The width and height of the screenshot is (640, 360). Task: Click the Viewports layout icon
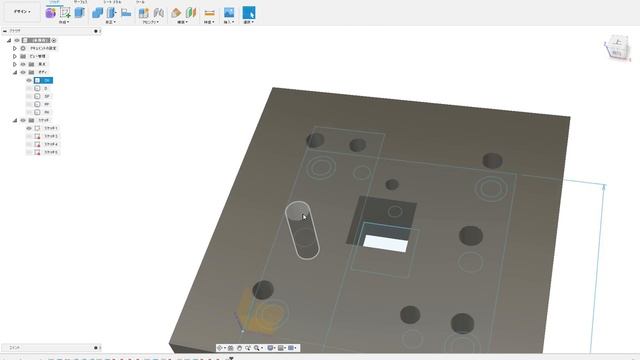click(x=291, y=348)
